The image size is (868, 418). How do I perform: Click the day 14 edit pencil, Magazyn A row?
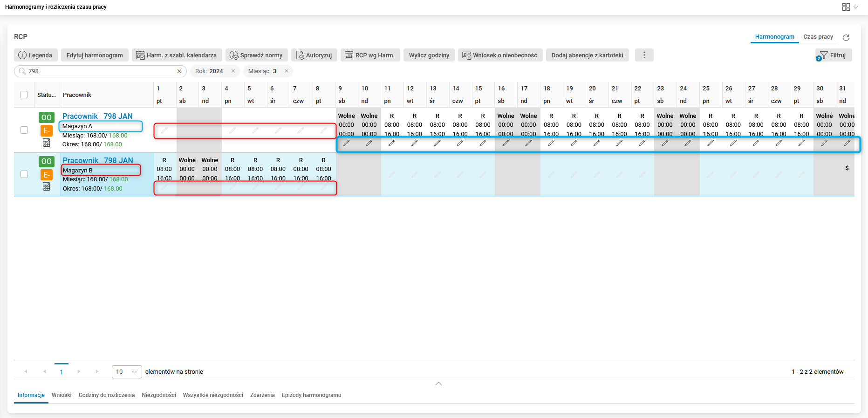point(460,144)
